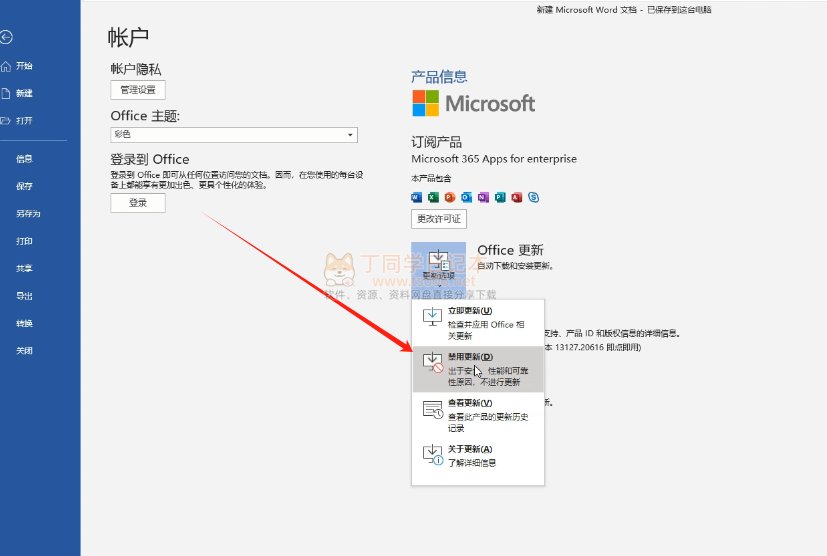Click the 帐户隐私 heading
827x556 pixels.
[x=136, y=69]
